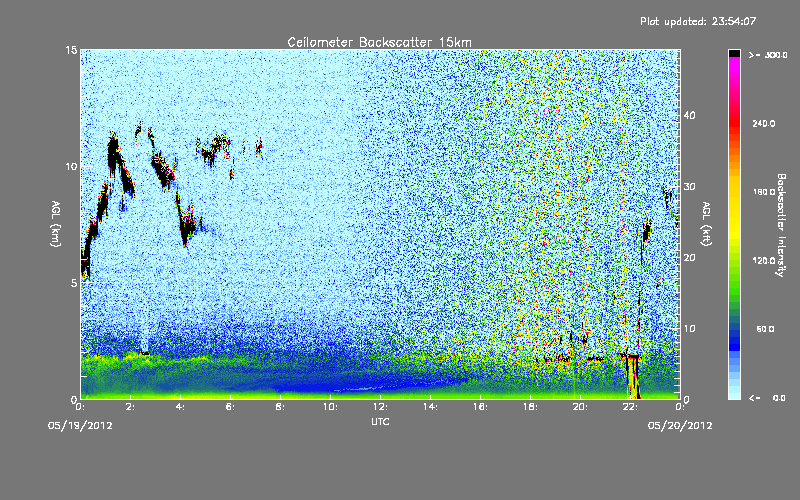
Task: Click the colorbar label '>= 300.0'
Action: (x=768, y=55)
